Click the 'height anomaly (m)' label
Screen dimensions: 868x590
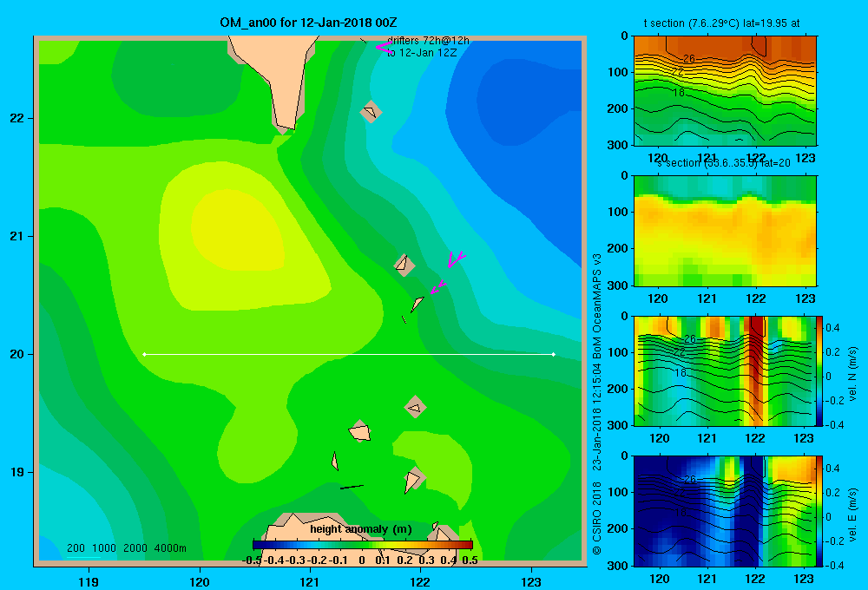(361, 529)
